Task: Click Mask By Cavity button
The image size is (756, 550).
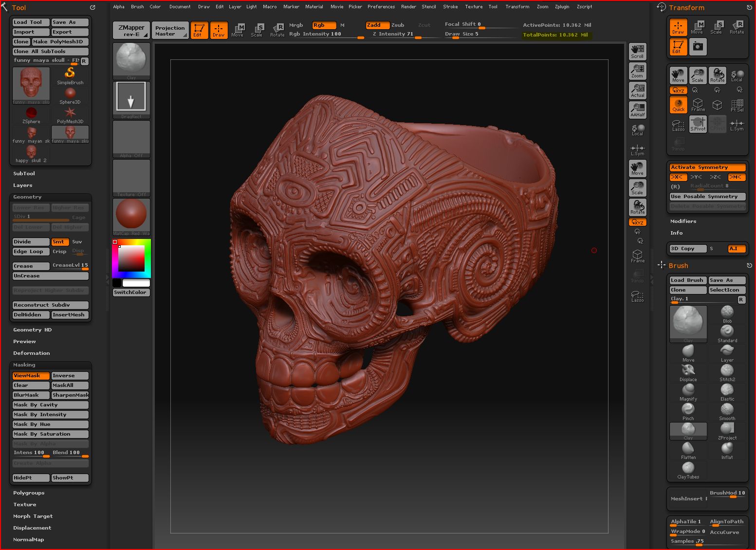Action: [x=51, y=404]
